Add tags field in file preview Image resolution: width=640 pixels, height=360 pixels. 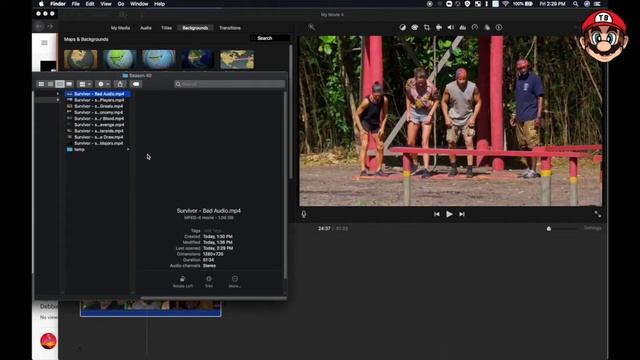(x=213, y=231)
